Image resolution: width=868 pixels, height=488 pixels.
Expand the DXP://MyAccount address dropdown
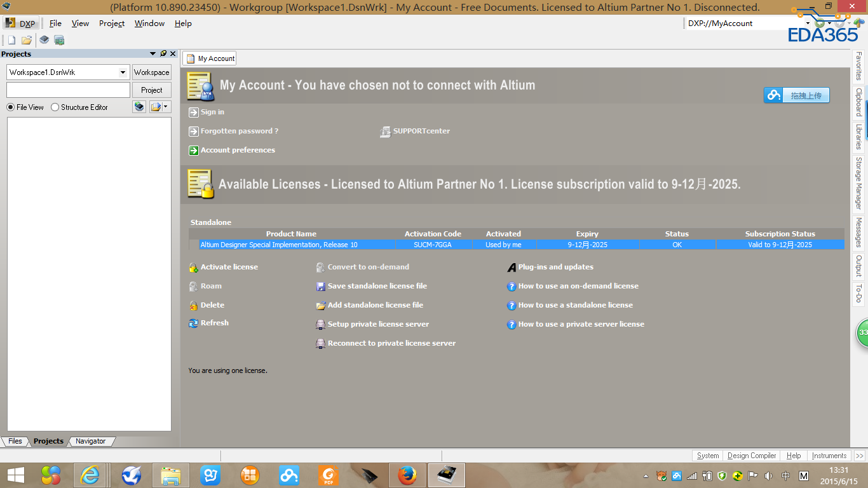(808, 24)
